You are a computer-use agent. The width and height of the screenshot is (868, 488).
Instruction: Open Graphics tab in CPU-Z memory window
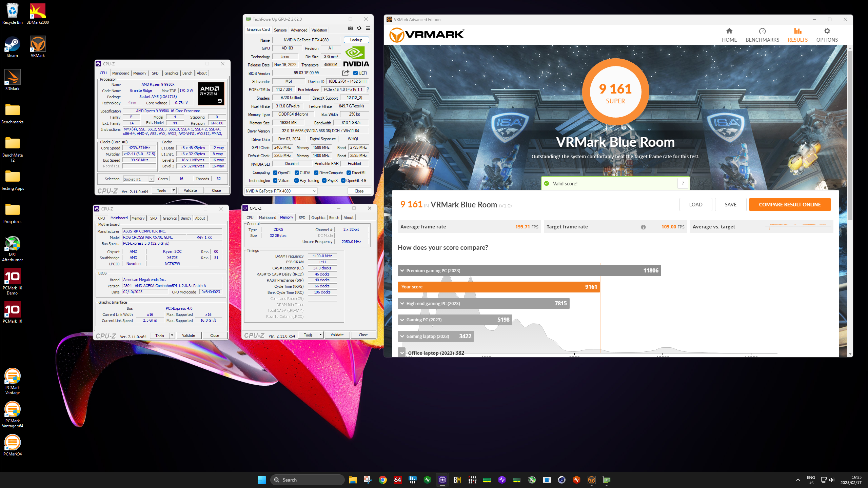(318, 218)
